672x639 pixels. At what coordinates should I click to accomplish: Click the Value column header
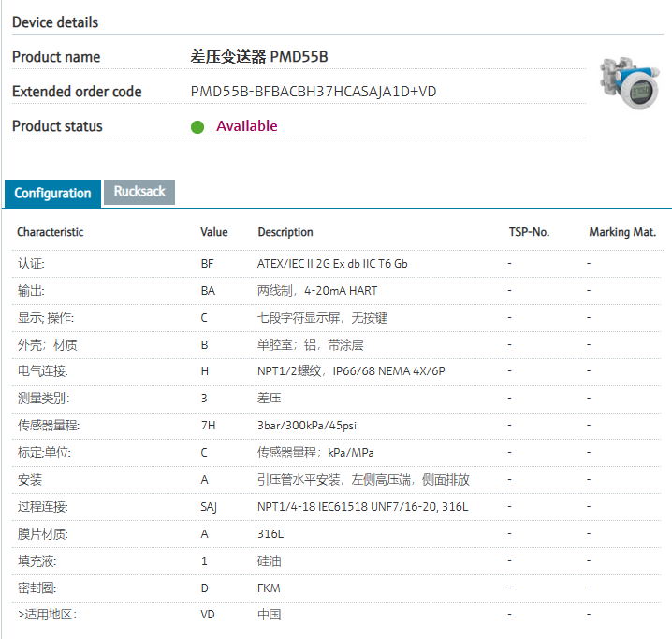click(x=213, y=232)
